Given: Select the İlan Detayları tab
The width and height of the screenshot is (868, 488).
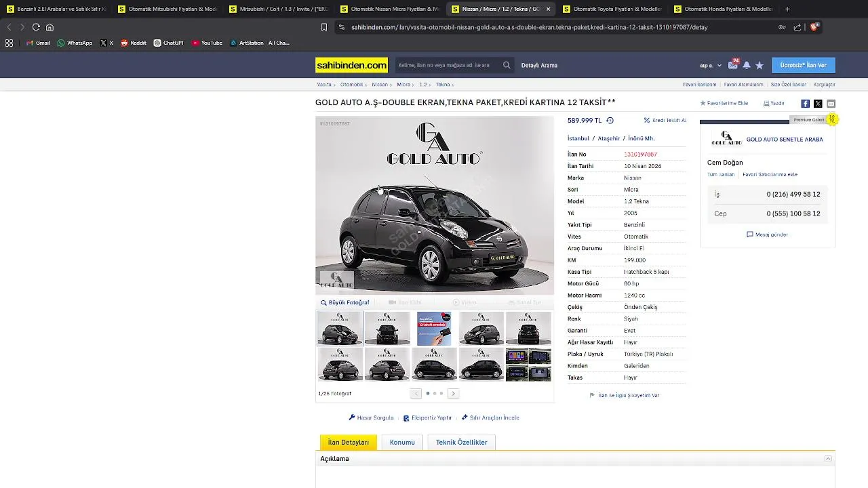Looking at the screenshot, I should click(x=349, y=443).
